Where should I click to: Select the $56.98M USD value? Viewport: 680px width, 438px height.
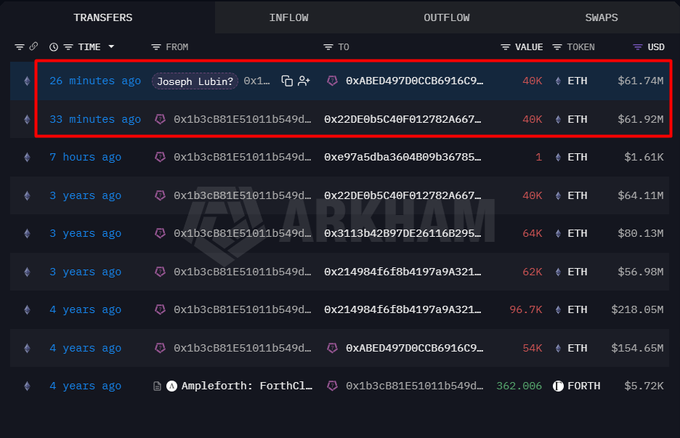click(641, 272)
